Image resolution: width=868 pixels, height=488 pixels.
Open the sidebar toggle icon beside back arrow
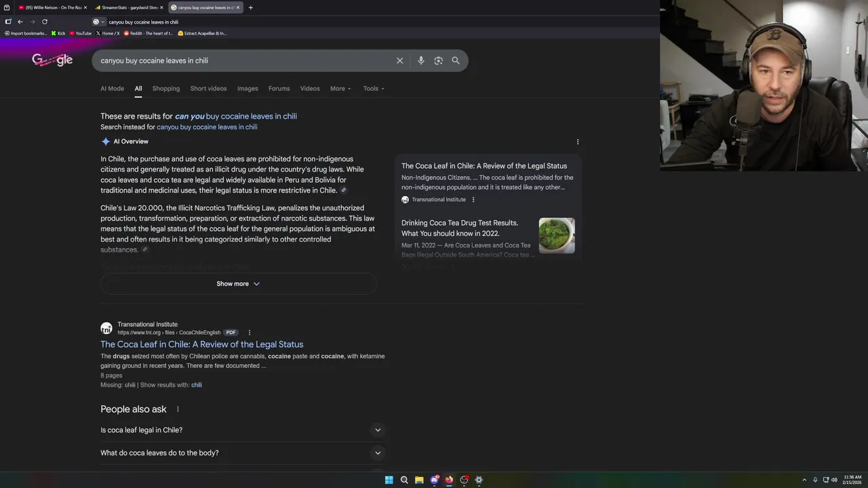8,22
